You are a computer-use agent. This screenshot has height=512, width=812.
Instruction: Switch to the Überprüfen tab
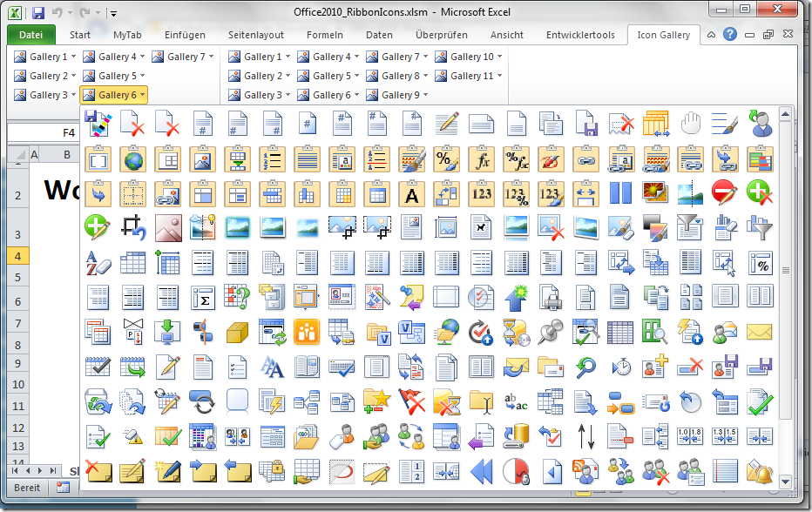(441, 35)
